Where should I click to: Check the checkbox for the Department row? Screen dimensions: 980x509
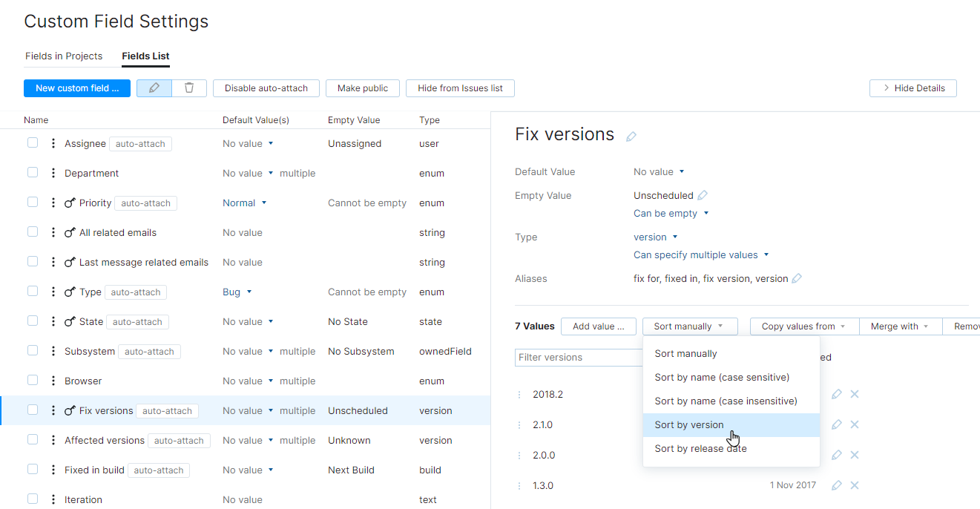tap(32, 172)
